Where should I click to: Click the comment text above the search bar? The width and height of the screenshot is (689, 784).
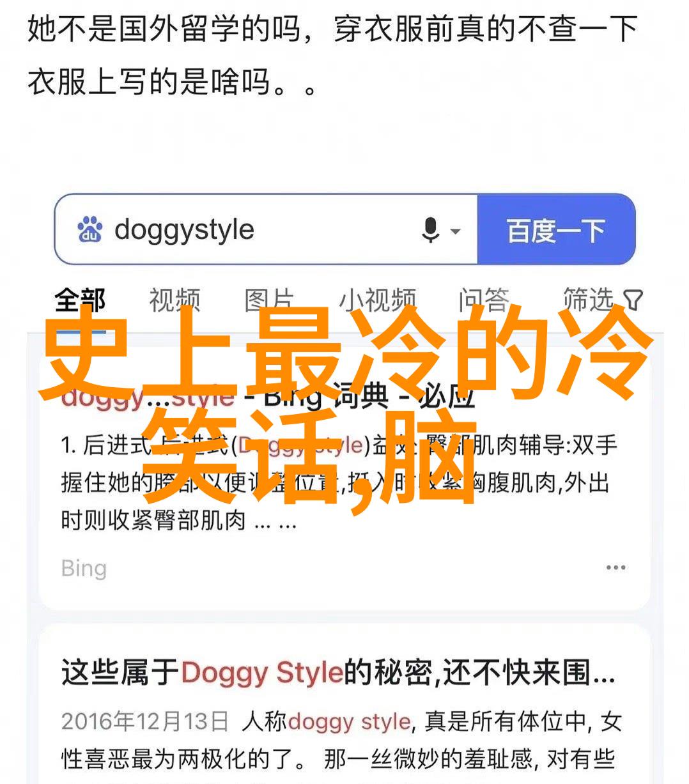click(332, 56)
